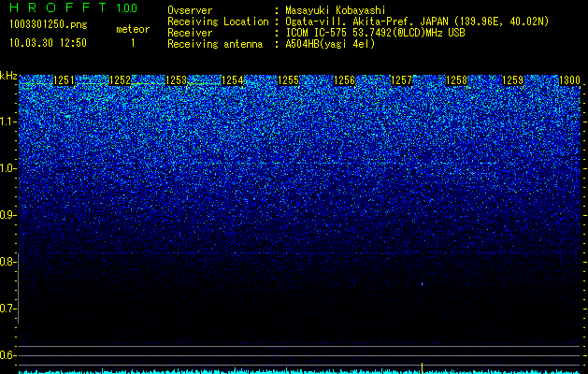This screenshot has height=374, width=588.
Task: Click the 1.0 frequency axis label
Action: point(8,169)
